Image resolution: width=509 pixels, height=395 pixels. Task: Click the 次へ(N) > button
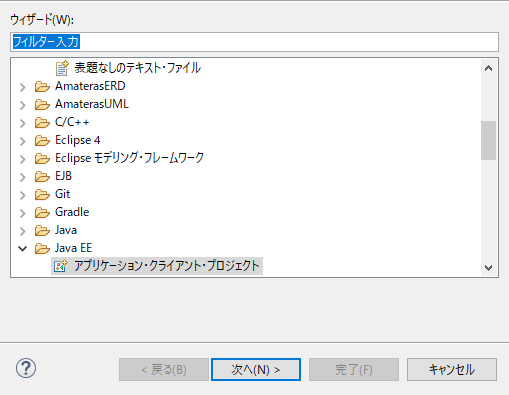click(256, 369)
